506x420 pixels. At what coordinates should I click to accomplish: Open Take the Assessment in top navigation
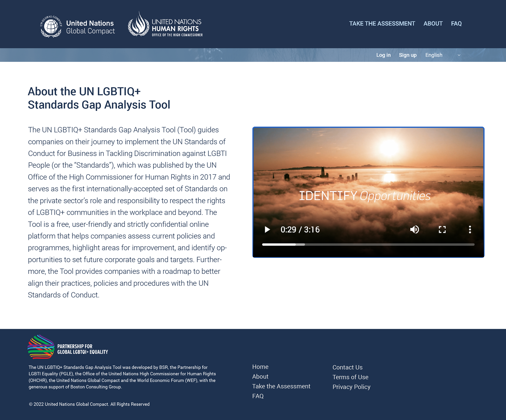[382, 23]
